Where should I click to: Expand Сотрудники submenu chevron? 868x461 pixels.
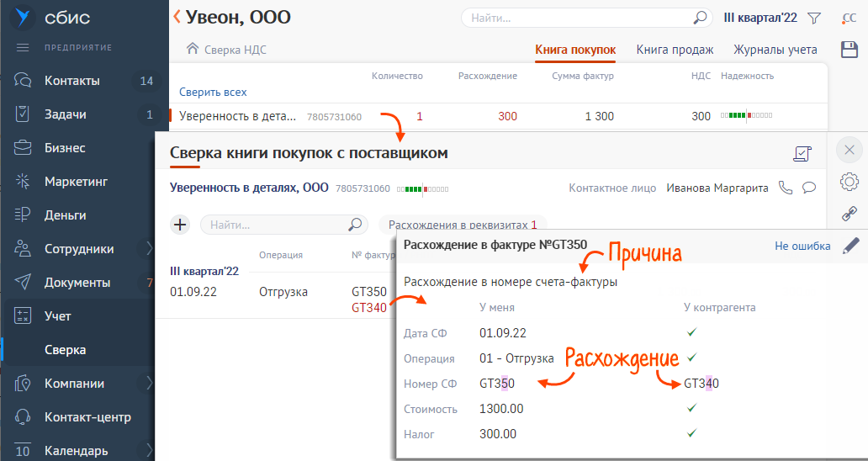click(x=150, y=249)
